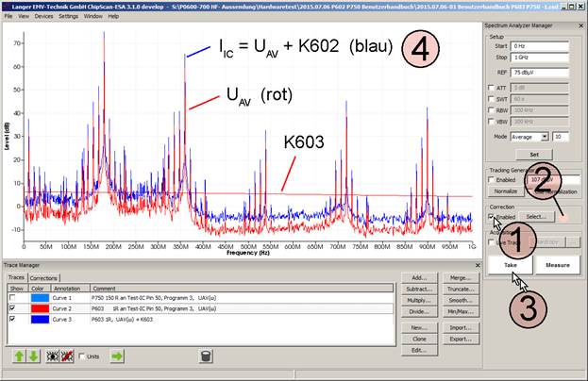Image resolution: width=588 pixels, height=381 pixels.
Task: Click the red color swatch of Curve 2
Action: pyautogui.click(x=39, y=307)
